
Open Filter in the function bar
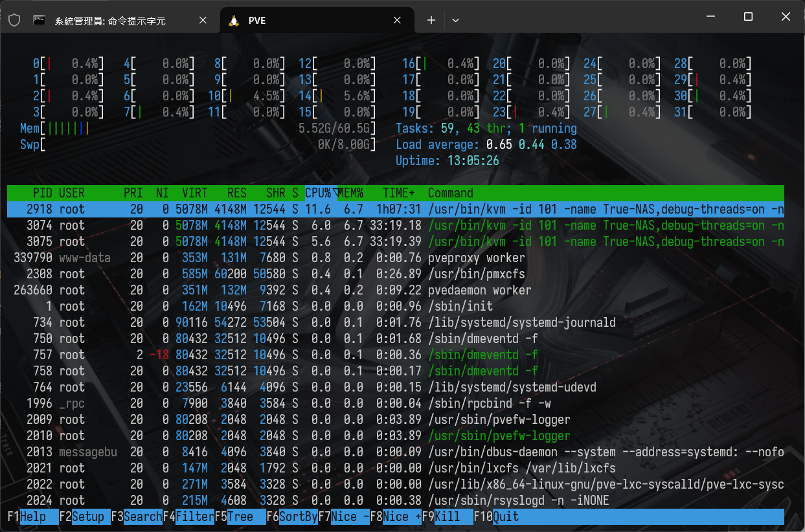tap(194, 516)
